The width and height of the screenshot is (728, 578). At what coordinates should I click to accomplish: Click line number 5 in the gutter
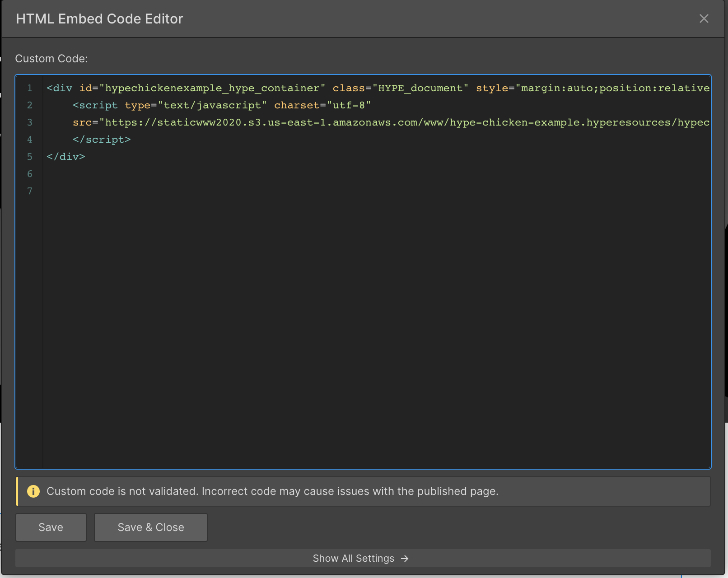30,157
